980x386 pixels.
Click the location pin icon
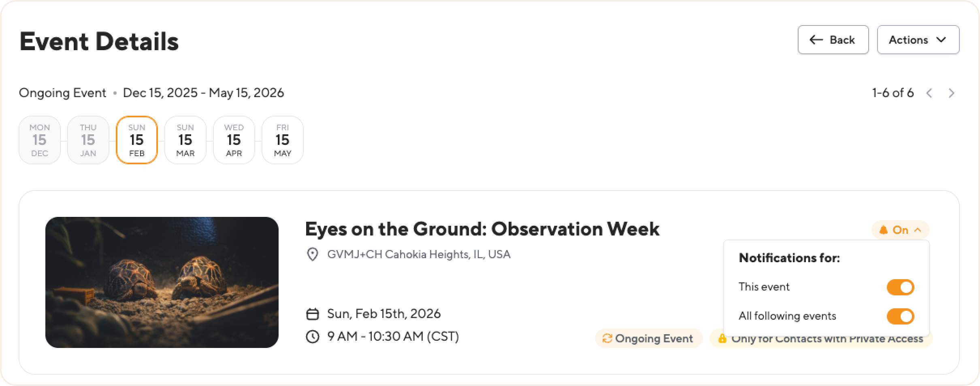coord(312,255)
